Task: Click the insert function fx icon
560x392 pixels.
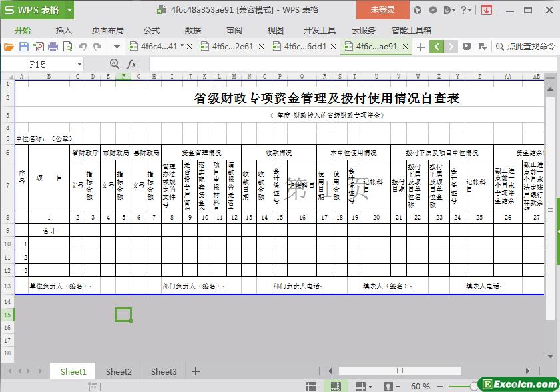Action: pyautogui.click(x=132, y=64)
